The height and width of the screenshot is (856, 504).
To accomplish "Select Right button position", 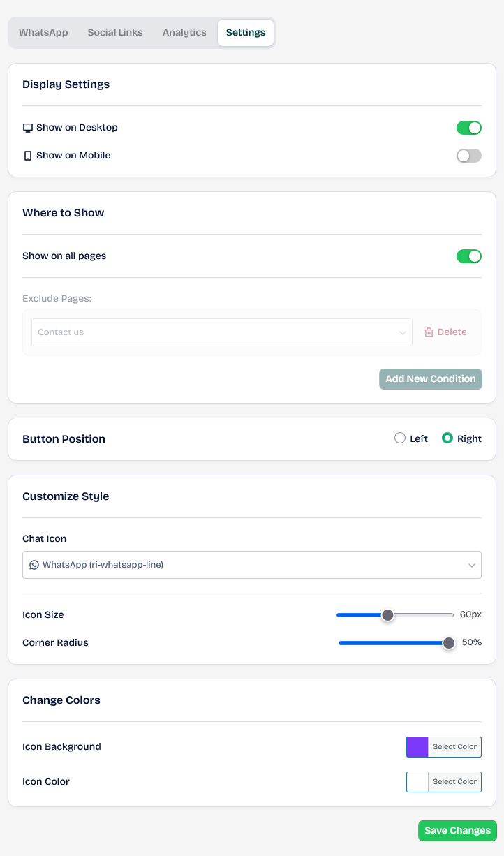I will [x=448, y=438].
